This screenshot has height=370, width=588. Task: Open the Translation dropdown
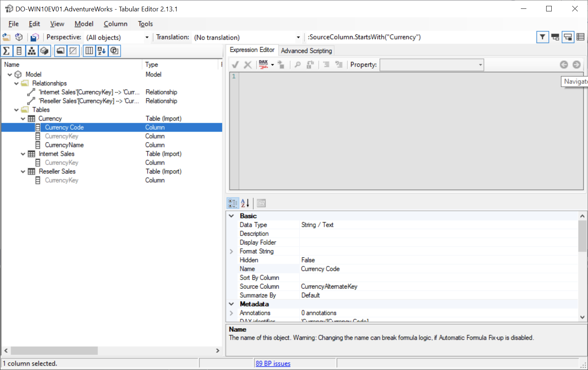pos(298,37)
